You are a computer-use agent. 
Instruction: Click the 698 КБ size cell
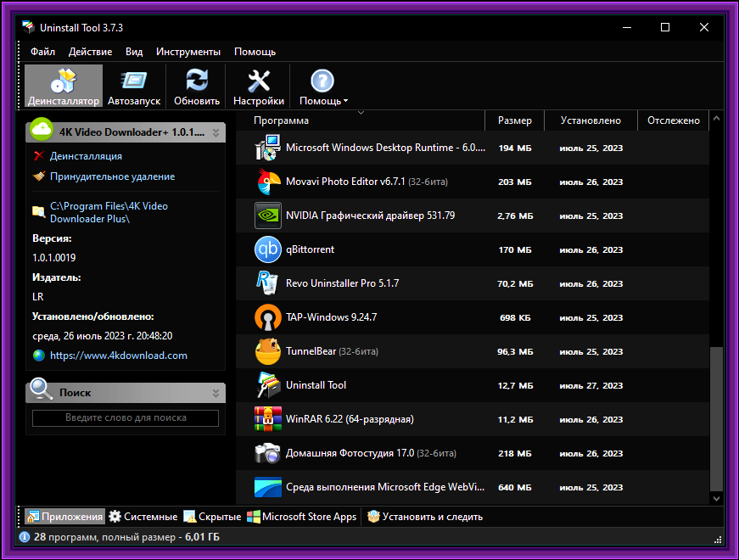tap(515, 317)
